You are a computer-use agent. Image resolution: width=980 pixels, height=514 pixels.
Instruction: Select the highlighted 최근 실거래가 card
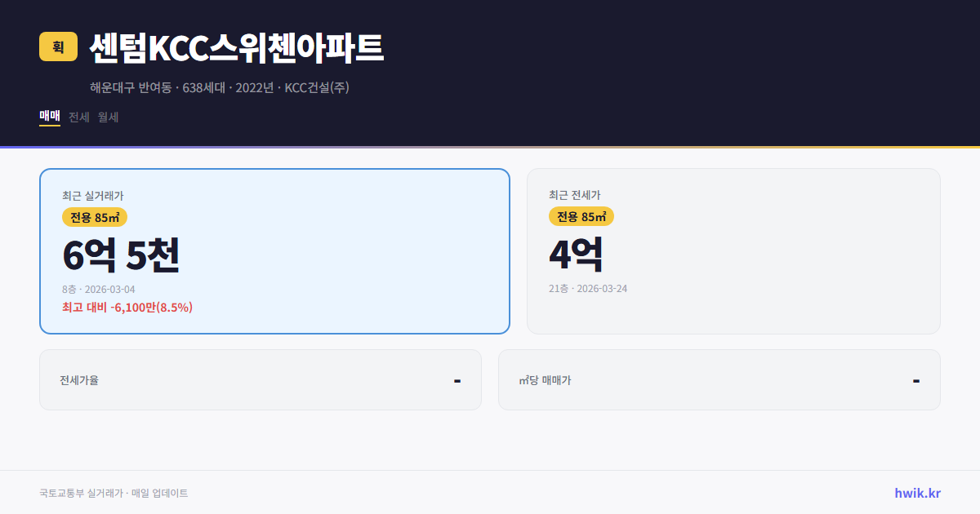click(274, 250)
